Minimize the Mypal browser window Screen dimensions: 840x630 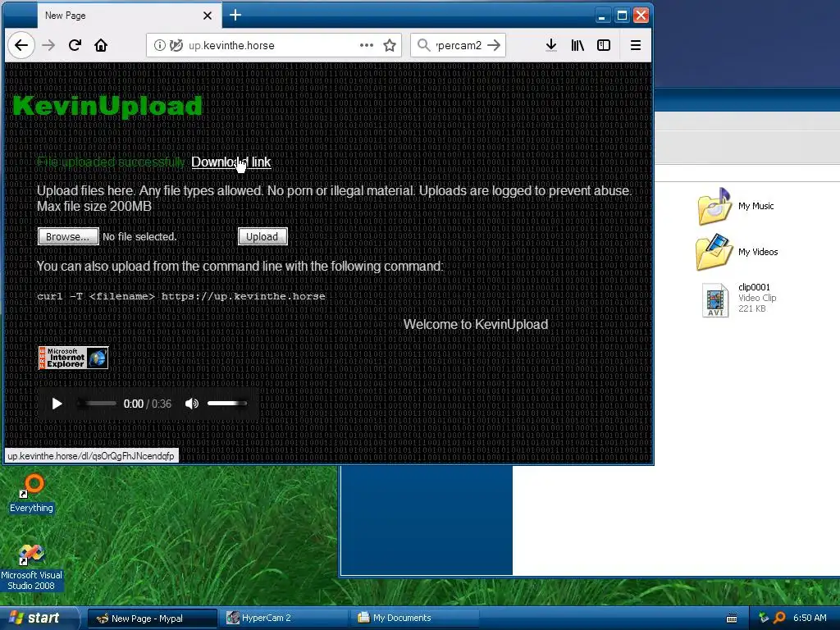[601, 16]
